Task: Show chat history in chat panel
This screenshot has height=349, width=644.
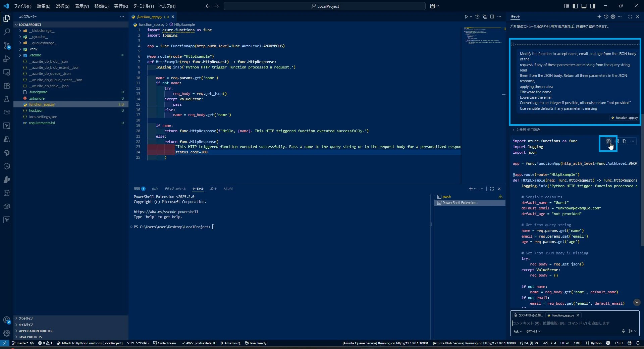Action: coord(606,16)
